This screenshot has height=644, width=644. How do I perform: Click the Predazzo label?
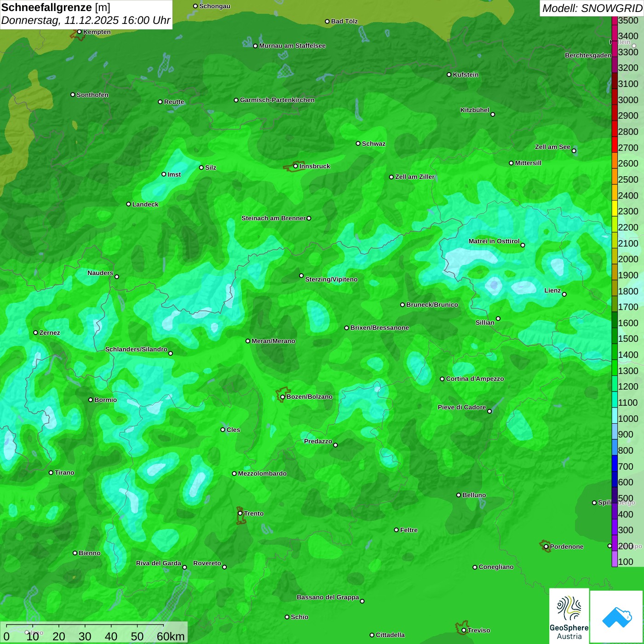[x=318, y=441]
